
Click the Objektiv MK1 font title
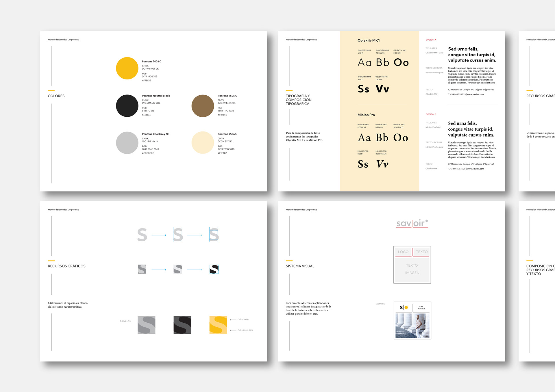(x=368, y=40)
